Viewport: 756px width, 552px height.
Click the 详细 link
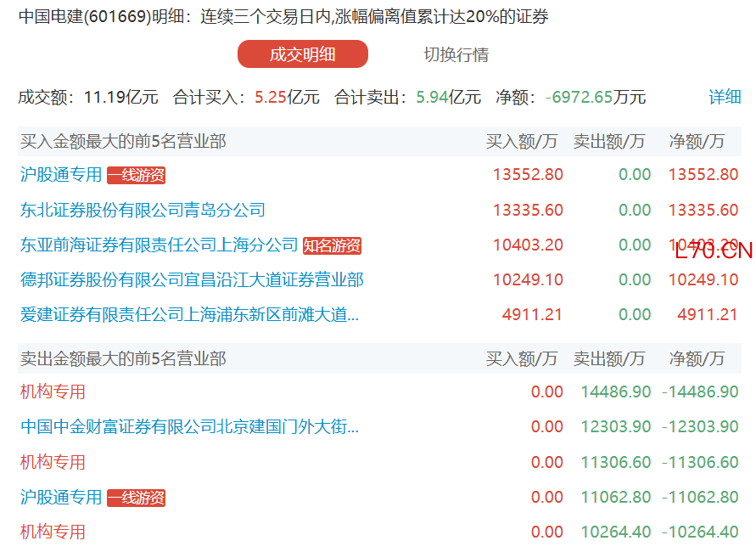pyautogui.click(x=724, y=97)
